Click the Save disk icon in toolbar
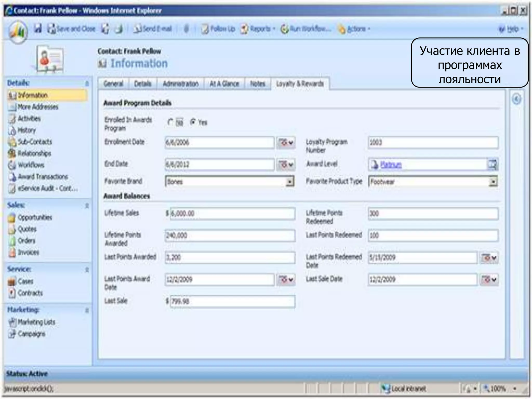 [38, 29]
